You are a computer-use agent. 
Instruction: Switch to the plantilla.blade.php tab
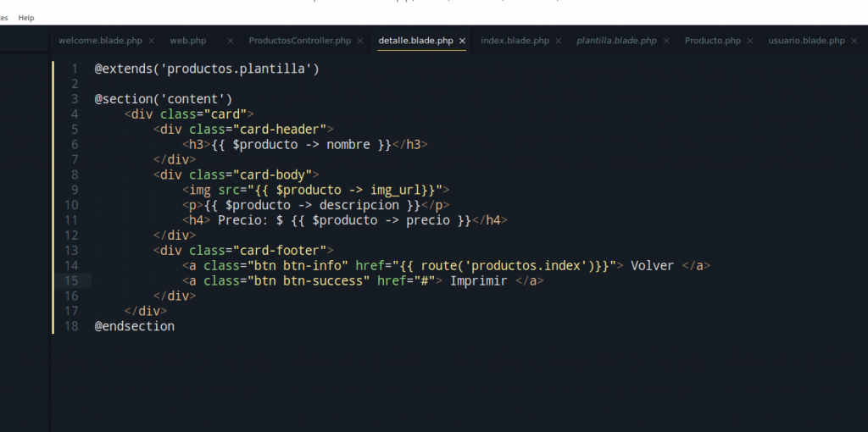click(x=616, y=41)
